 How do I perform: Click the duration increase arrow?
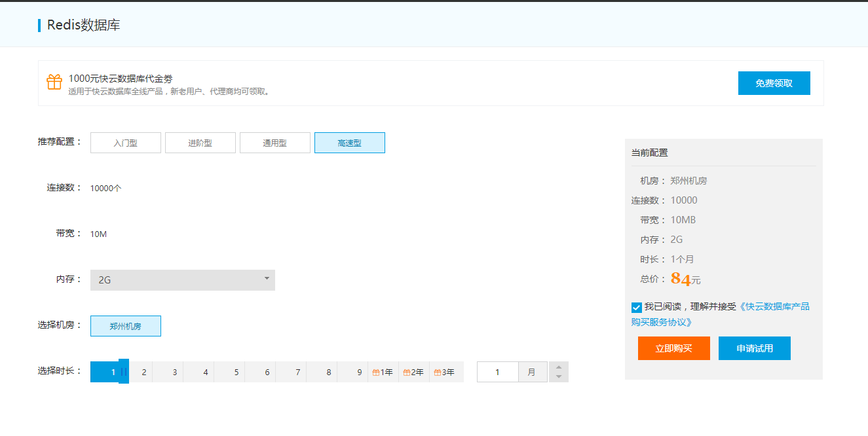pyautogui.click(x=559, y=367)
